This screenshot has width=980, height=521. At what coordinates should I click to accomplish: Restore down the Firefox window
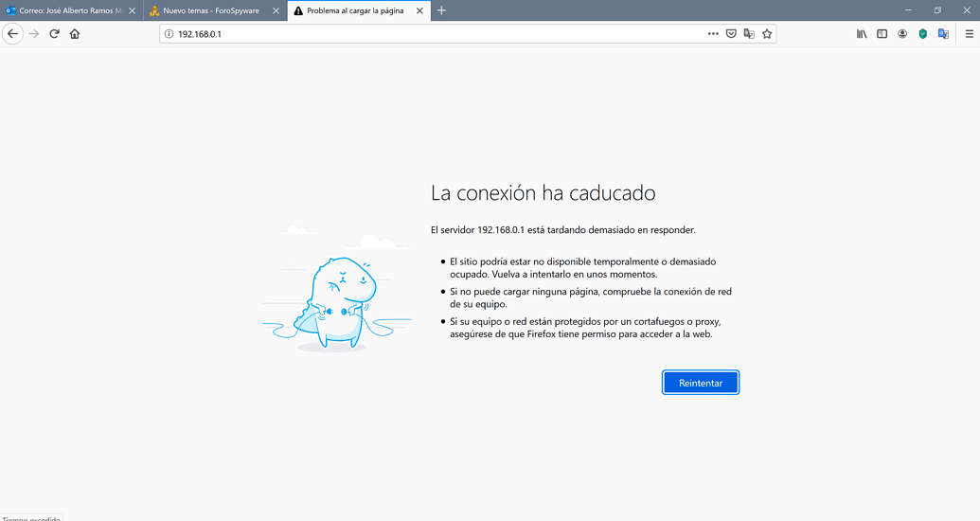click(937, 10)
